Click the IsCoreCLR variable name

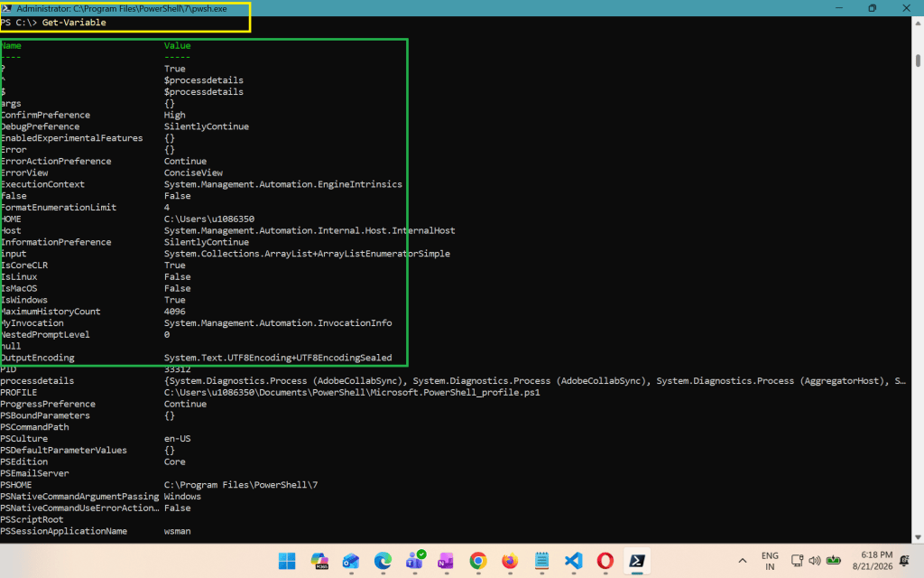click(24, 265)
